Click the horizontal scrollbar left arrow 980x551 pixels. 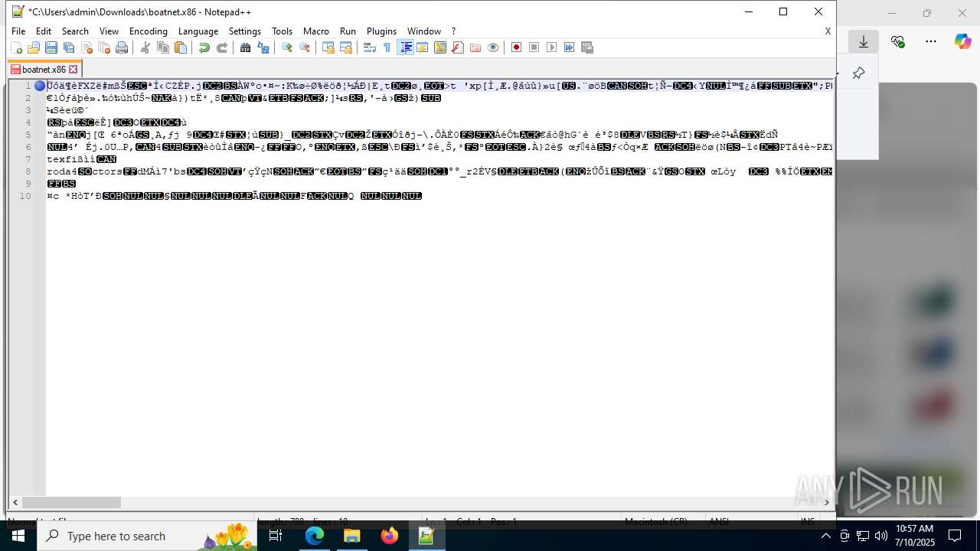pos(15,503)
